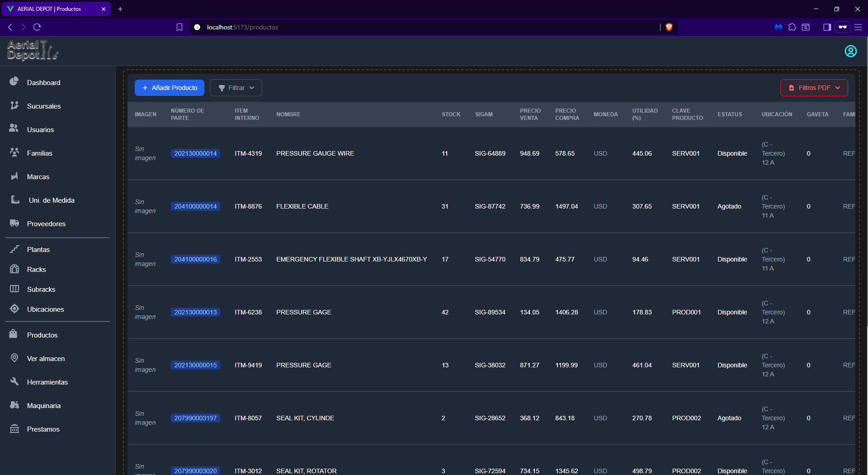
Task: Click SIG-28652 cell
Action: point(490,418)
